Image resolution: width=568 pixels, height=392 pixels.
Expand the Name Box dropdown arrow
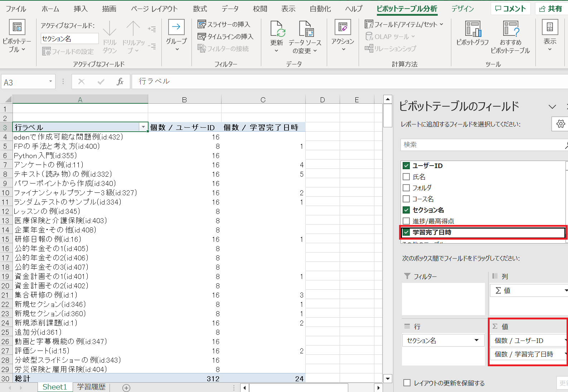coord(50,82)
